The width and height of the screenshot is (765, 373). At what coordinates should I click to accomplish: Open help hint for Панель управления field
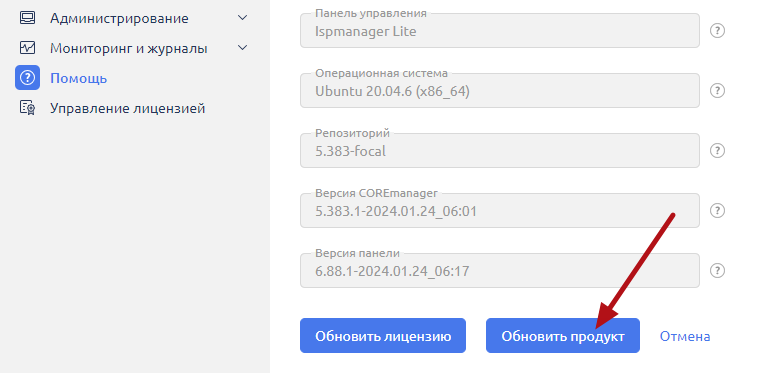(x=717, y=31)
